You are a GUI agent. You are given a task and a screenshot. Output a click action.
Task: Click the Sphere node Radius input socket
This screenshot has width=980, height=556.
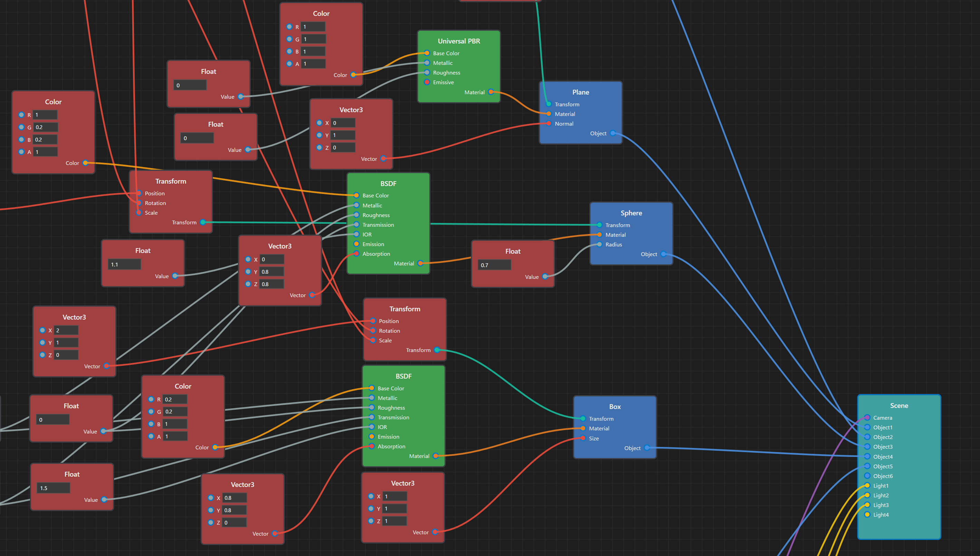599,244
